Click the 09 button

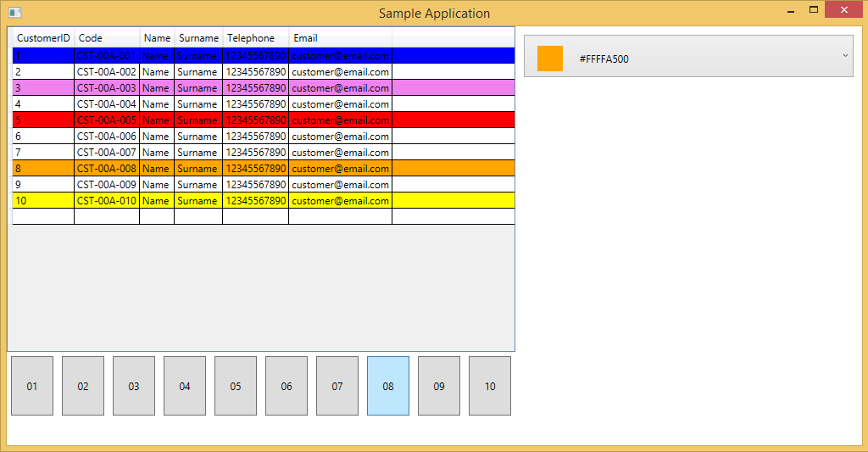pos(439,386)
